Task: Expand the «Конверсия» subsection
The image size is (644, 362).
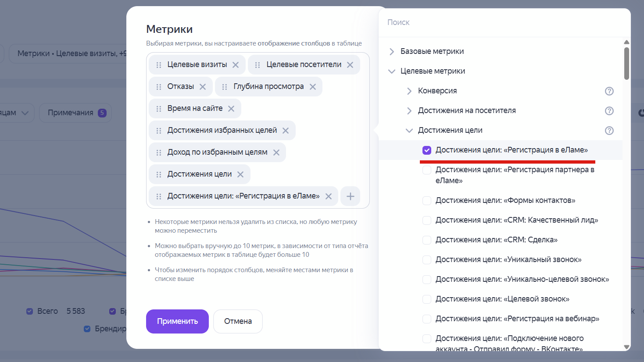Action: [408, 91]
